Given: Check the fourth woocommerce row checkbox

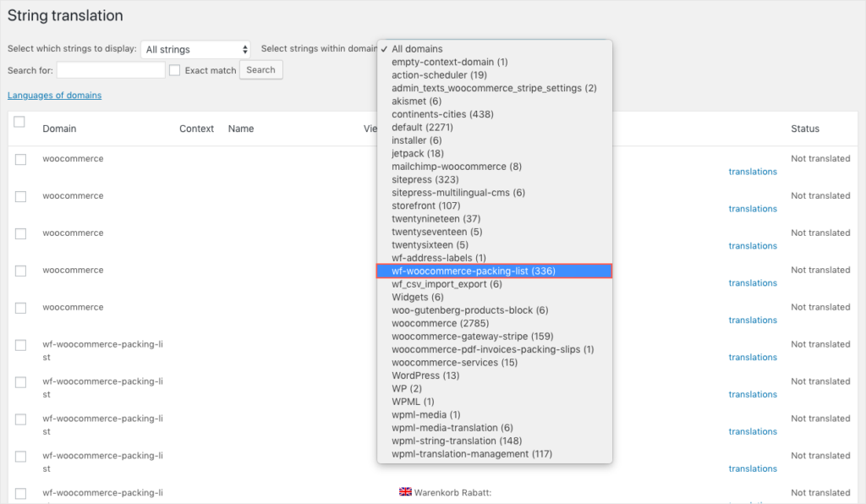Looking at the screenshot, I should pyautogui.click(x=20, y=271).
